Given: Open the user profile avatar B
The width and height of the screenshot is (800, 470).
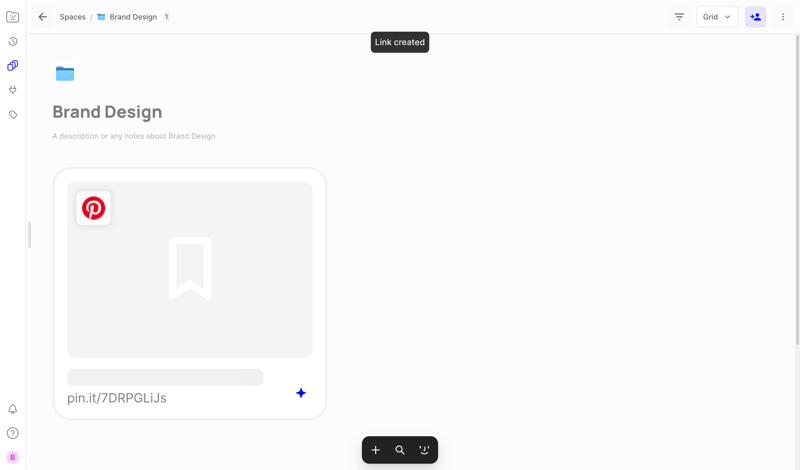Looking at the screenshot, I should point(13,457).
